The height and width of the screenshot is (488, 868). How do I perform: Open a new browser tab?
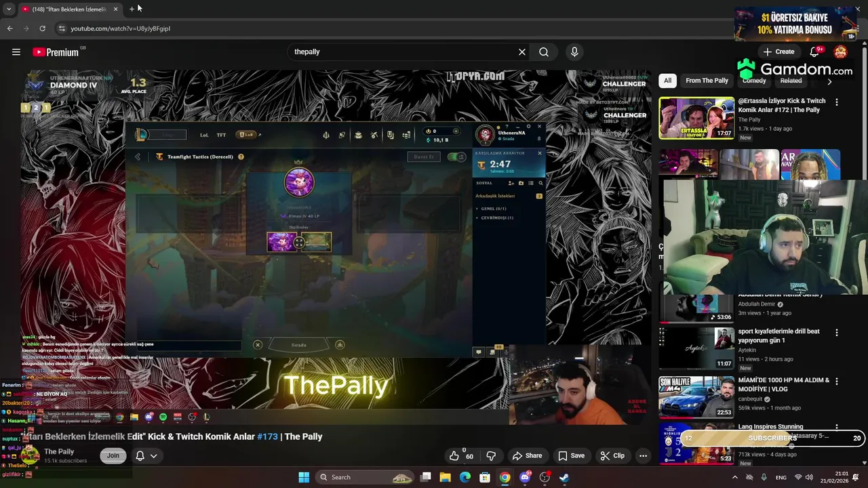[132, 9]
